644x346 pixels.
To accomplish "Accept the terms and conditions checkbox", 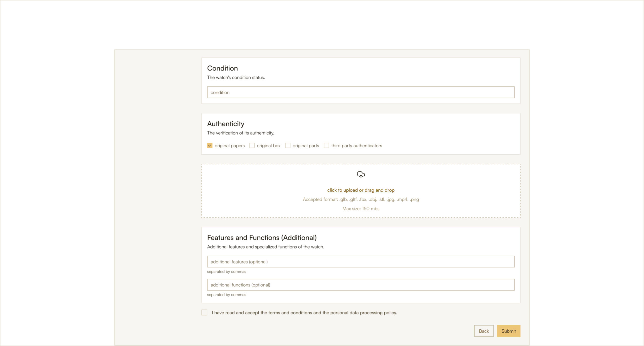I will 204,313.
